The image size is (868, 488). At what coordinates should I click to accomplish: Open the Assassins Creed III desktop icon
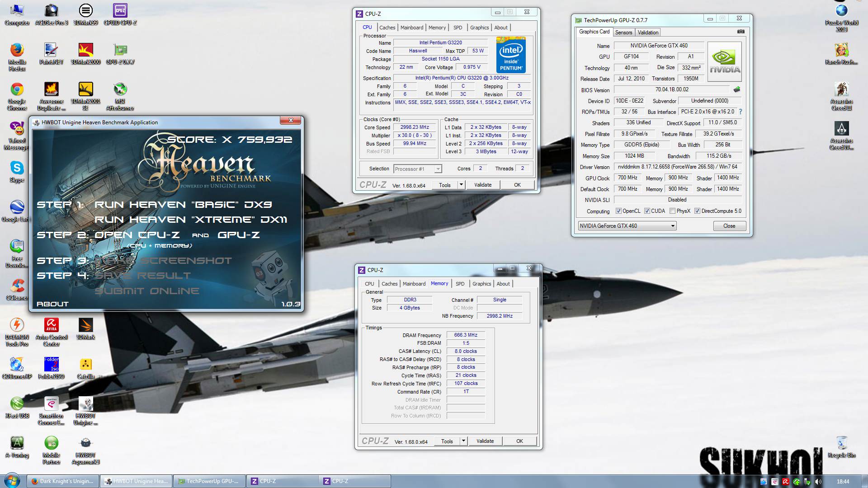click(841, 96)
